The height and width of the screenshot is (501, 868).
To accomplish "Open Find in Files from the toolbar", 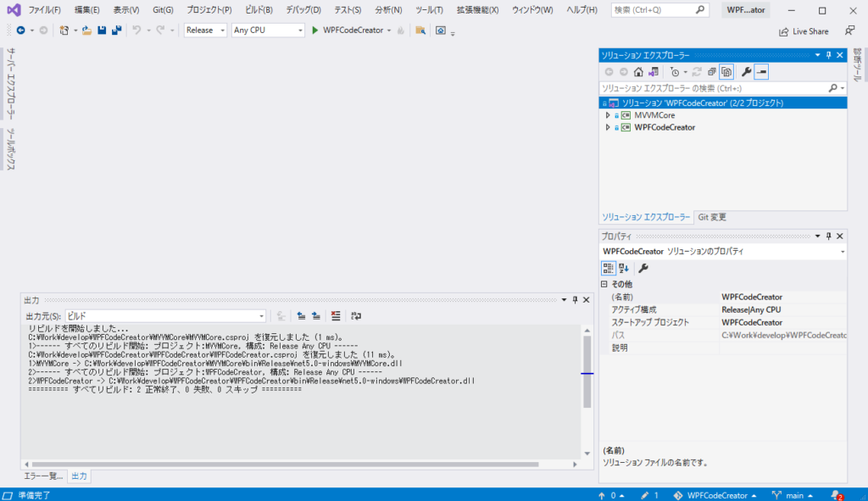I will [x=420, y=31].
